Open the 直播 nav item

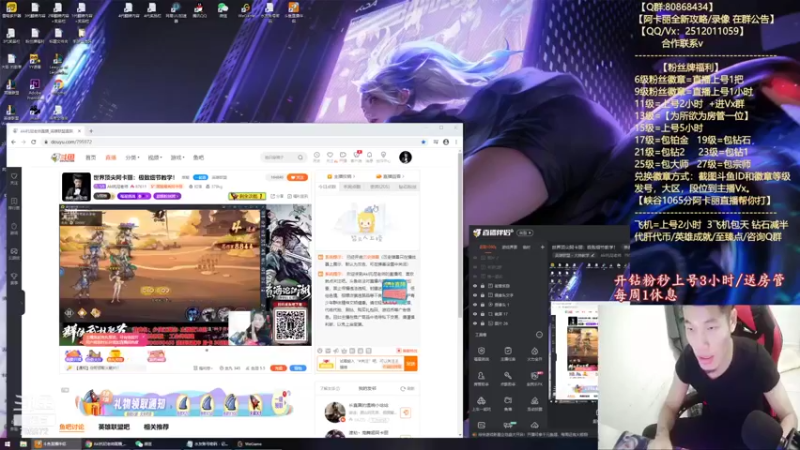pyautogui.click(x=111, y=158)
